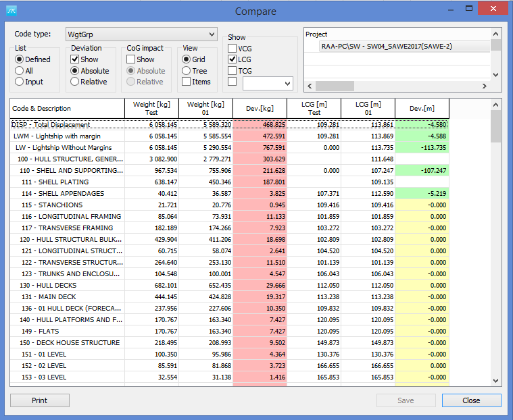513x420 pixels.
Task: Select Relative deviation mode
Action: pos(75,82)
